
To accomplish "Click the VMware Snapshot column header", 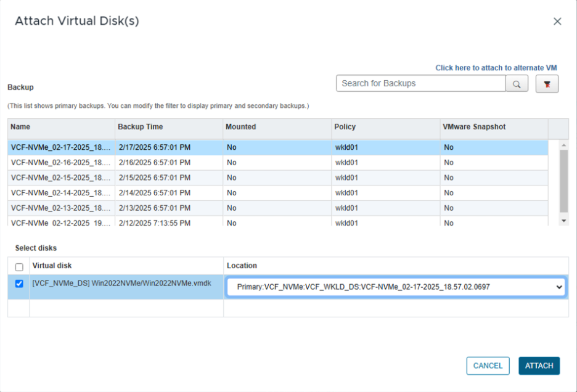I will pos(473,127).
